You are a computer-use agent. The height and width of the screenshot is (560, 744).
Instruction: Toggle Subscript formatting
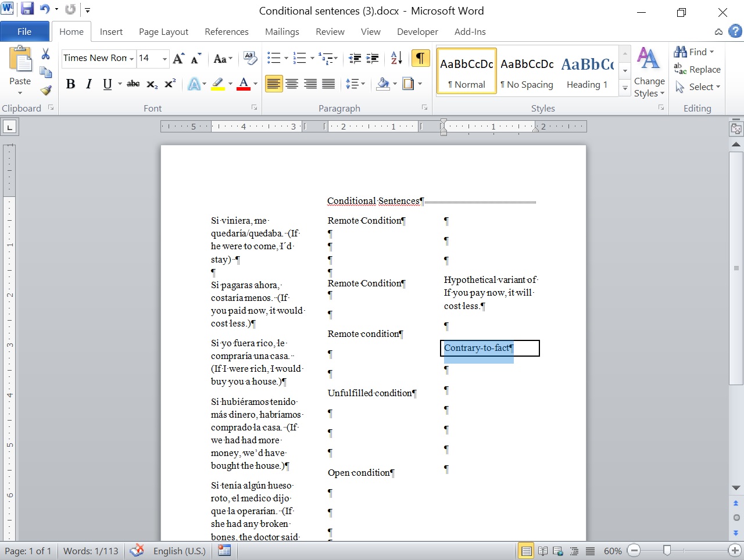click(152, 84)
